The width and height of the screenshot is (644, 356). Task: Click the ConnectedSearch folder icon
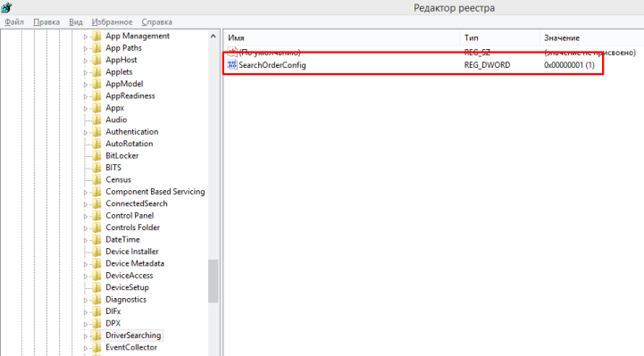click(96, 203)
